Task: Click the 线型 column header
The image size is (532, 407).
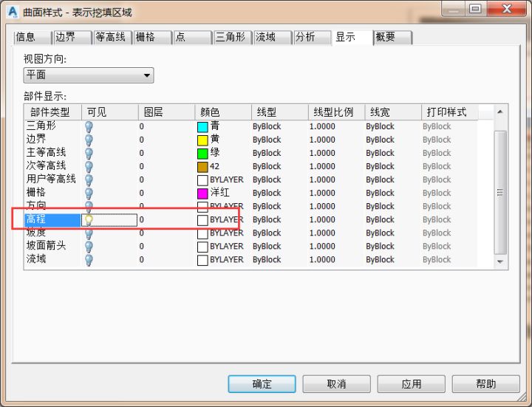Action: 280,112
